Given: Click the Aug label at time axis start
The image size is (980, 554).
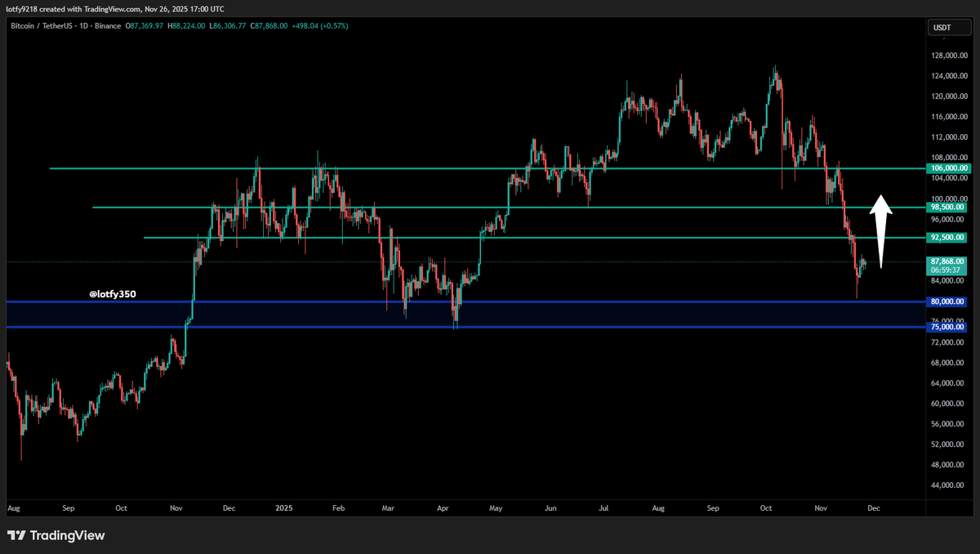Looking at the screenshot, I should (12, 507).
